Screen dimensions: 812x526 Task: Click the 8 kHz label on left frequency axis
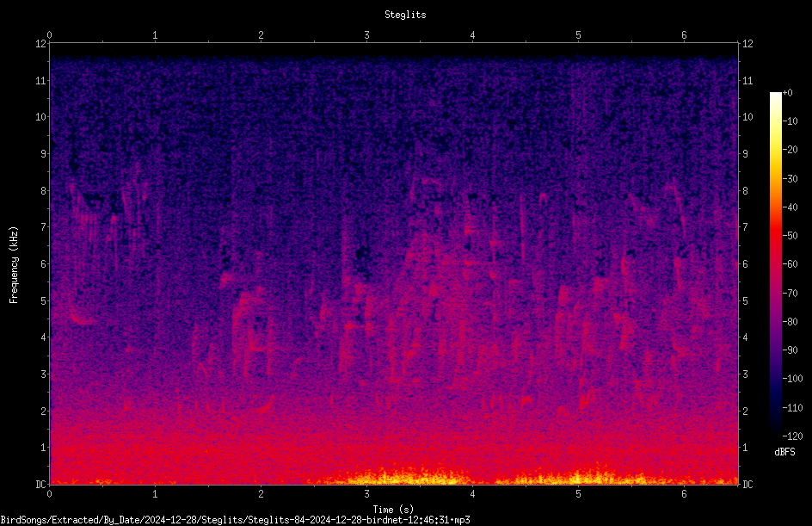tap(44, 191)
